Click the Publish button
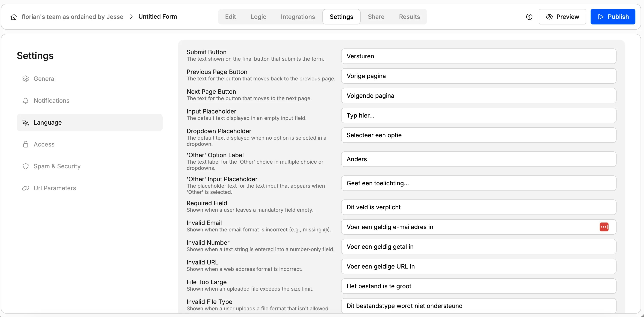Image resolution: width=644 pixels, height=317 pixels. (613, 17)
